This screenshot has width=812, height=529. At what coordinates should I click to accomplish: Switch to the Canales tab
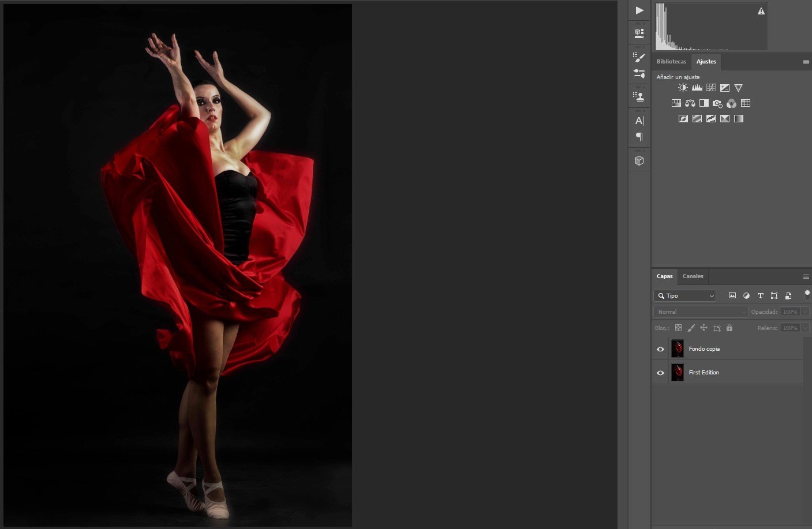(x=693, y=276)
